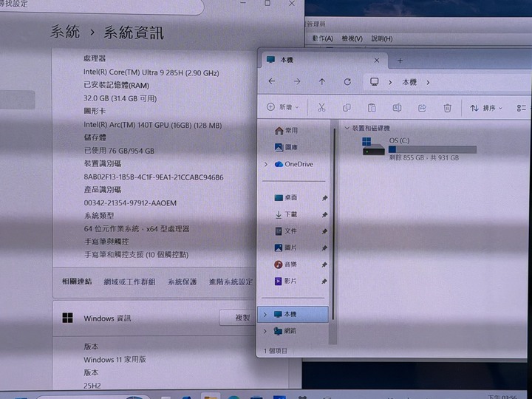The height and width of the screenshot is (399, 532).
Task: Open 系統保護 link
Action: [x=183, y=282]
